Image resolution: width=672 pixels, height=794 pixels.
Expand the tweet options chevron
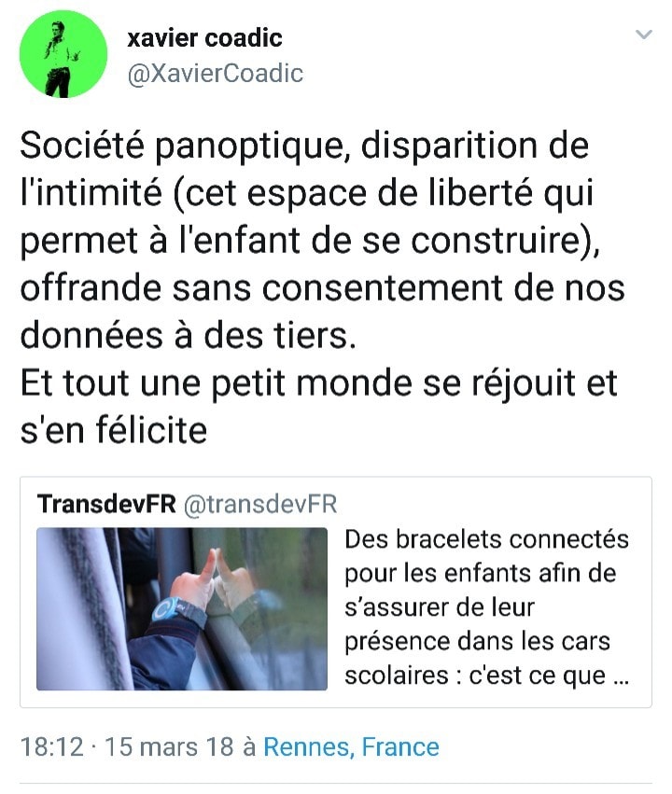point(644,35)
